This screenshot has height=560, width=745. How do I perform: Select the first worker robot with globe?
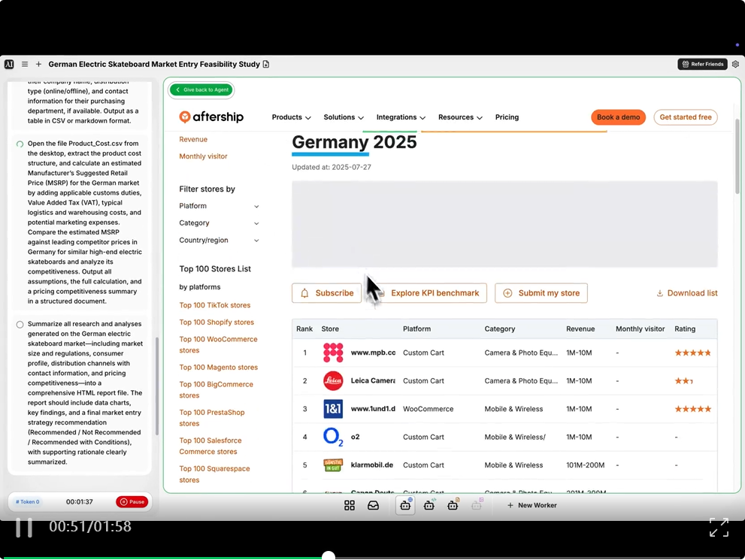point(405,505)
